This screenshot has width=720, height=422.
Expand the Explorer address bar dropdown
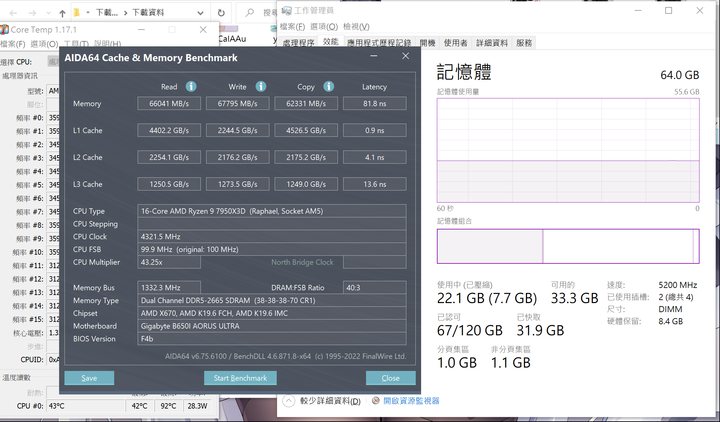click(x=200, y=13)
